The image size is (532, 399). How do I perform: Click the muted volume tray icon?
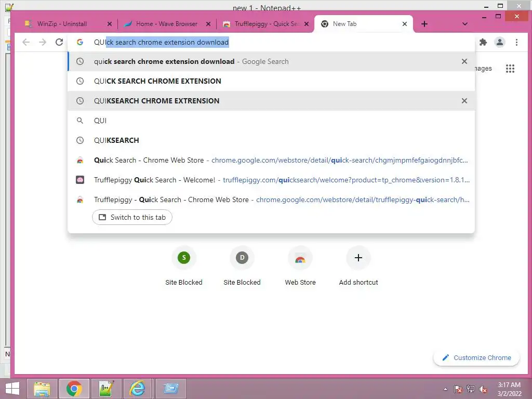click(x=483, y=389)
